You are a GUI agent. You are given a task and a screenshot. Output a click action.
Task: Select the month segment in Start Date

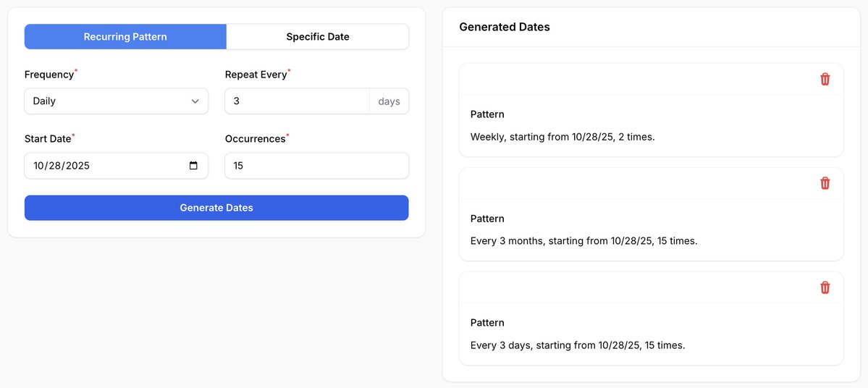(39, 166)
